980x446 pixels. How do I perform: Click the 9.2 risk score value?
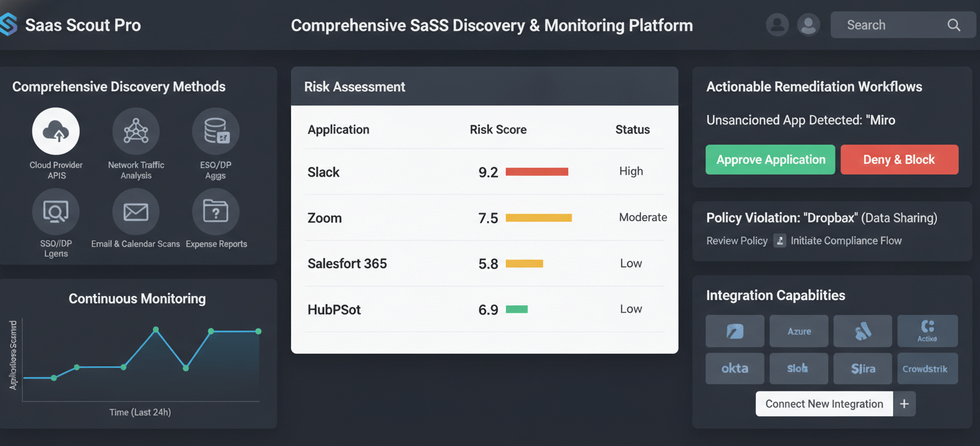click(x=488, y=173)
